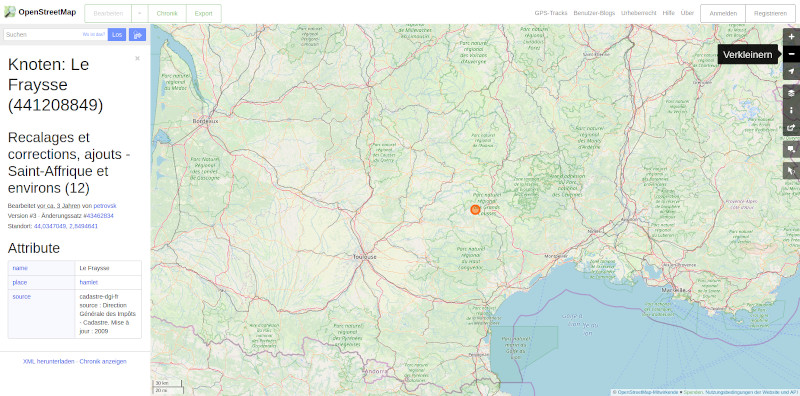
Task: Open the share map icon
Action: coord(791,128)
